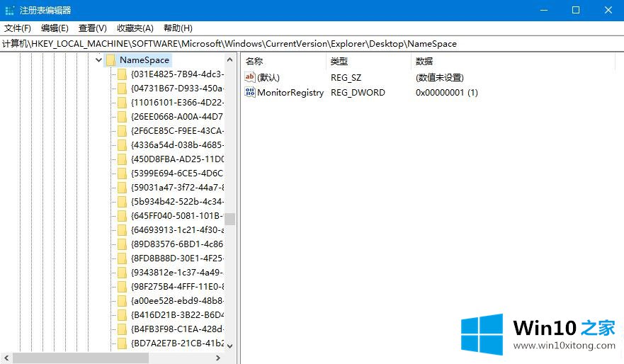624x364 pixels.
Task: Click tree scrollbar down arrow
Action: click(229, 346)
